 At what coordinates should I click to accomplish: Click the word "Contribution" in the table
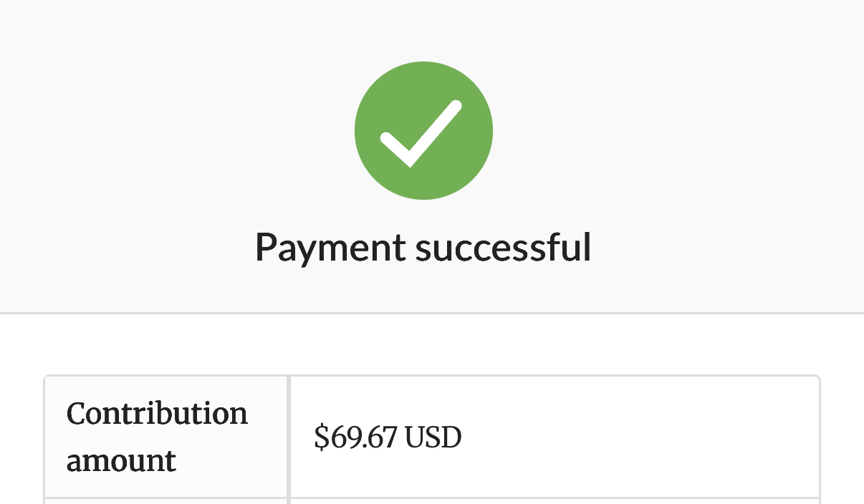point(157,414)
